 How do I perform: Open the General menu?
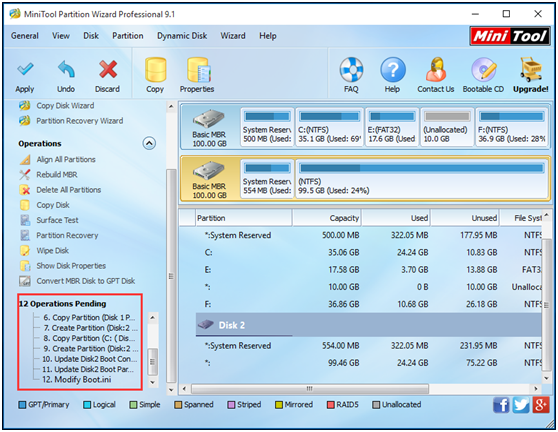point(25,36)
